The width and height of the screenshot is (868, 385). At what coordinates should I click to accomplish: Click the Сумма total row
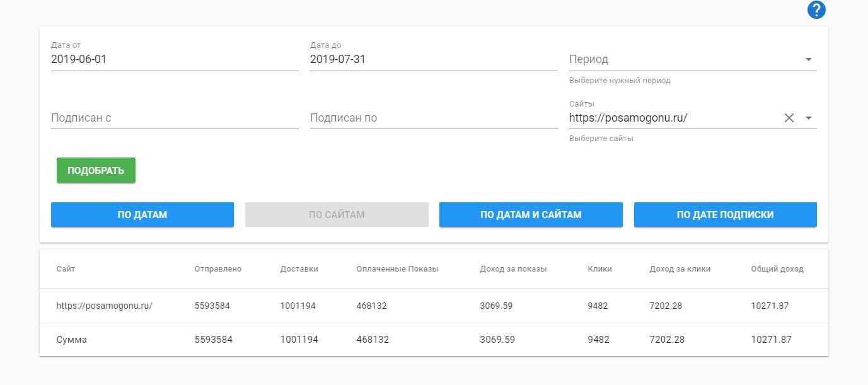coord(72,340)
